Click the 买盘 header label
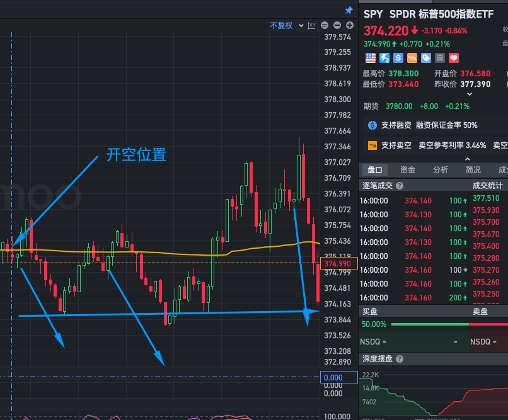This screenshot has width=508, height=420. (x=370, y=312)
